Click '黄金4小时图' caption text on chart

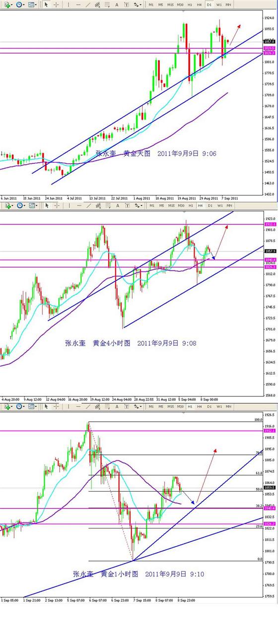point(111,342)
